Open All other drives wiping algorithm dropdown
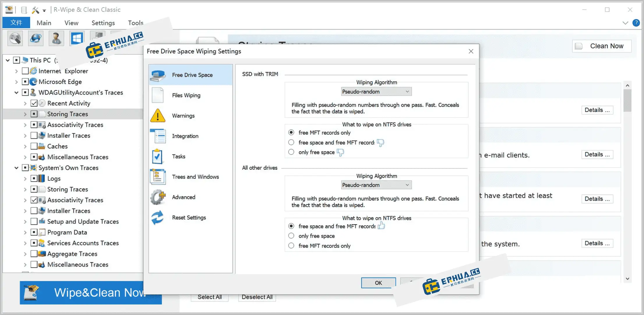644x315 pixels. pyautogui.click(x=376, y=185)
